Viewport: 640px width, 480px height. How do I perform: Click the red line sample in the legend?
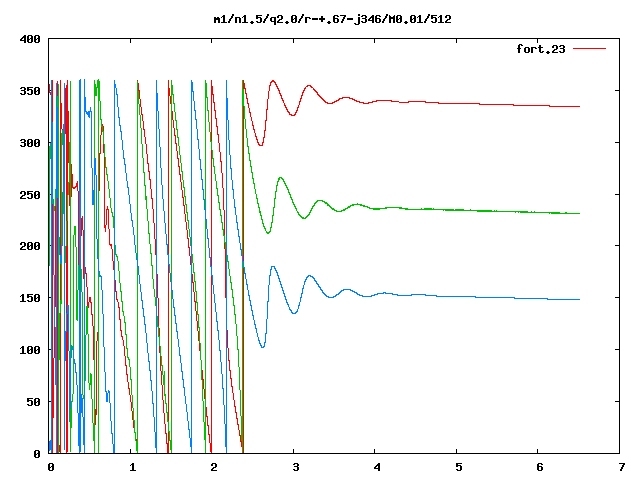point(589,49)
